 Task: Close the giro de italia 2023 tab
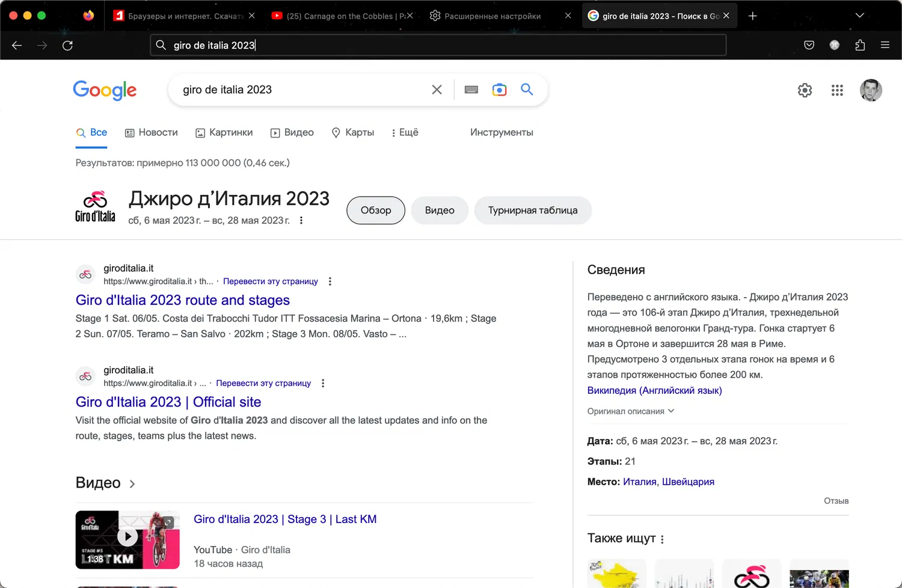[726, 16]
